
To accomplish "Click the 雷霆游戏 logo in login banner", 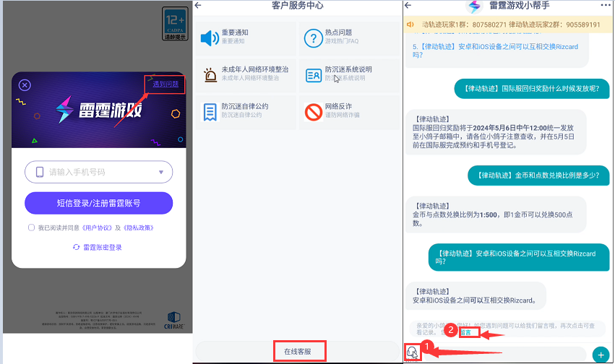I will click(98, 110).
